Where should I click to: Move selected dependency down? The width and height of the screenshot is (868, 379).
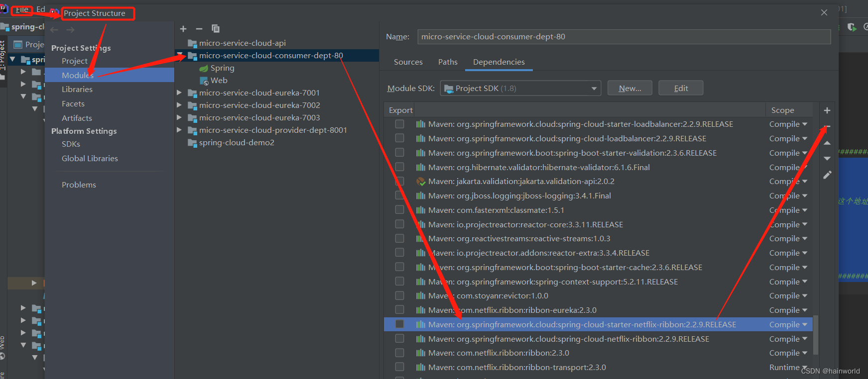pyautogui.click(x=827, y=159)
